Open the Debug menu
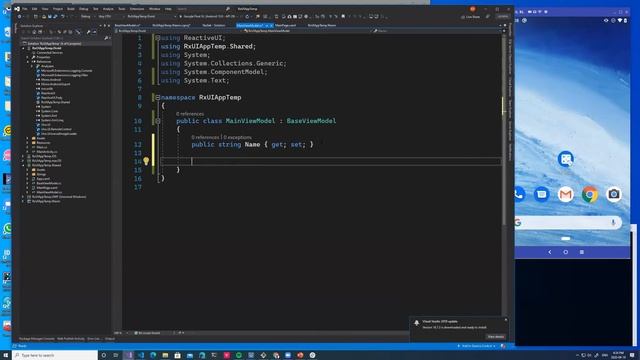Screen dimensions: 640x360 click(84, 9)
